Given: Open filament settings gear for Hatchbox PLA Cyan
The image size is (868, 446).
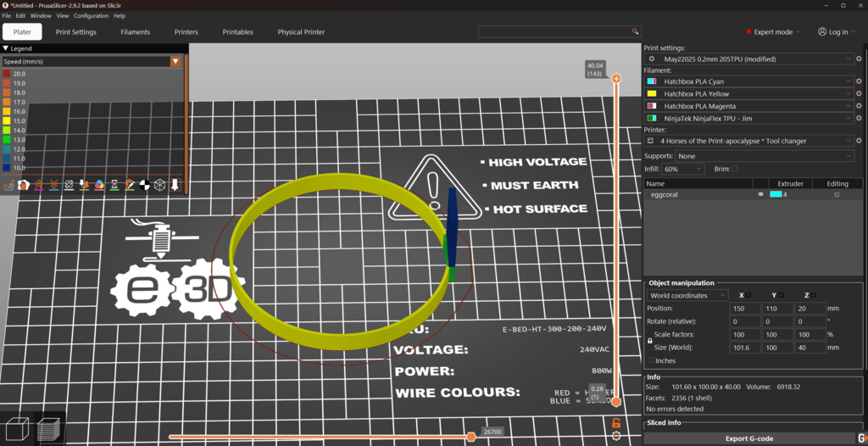Looking at the screenshot, I should pos(860,81).
